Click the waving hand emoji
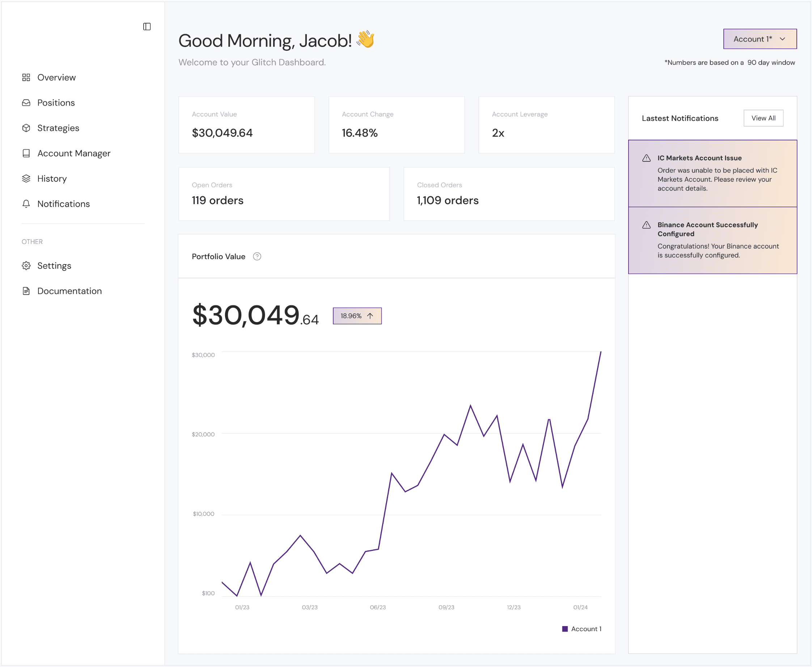812x667 pixels. 365,39
